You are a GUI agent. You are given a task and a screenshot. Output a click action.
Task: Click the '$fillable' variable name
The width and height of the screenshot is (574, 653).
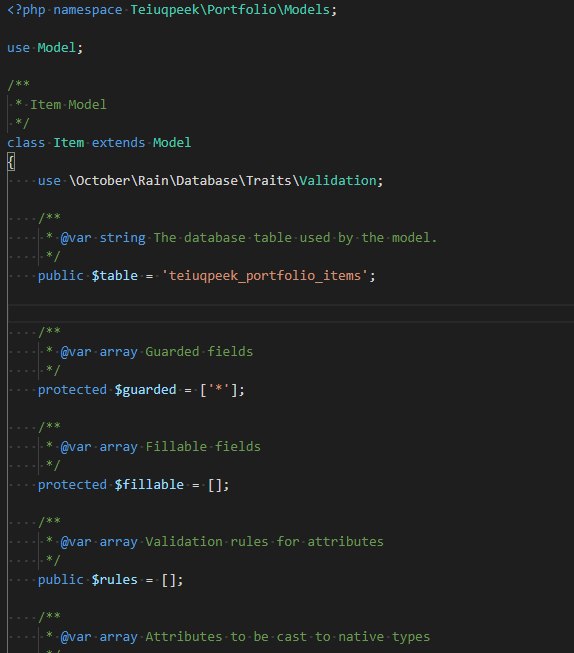coord(149,485)
